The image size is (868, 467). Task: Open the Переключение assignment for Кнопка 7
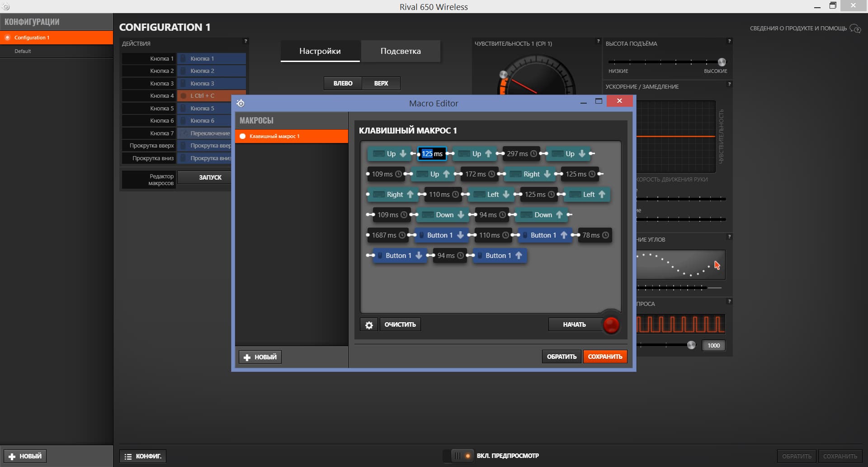(x=204, y=133)
